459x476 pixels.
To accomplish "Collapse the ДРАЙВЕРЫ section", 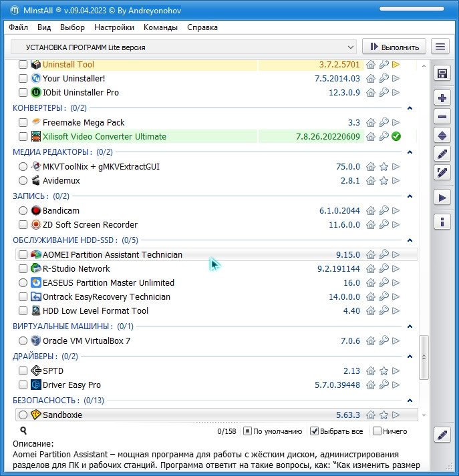I will click(410, 356).
